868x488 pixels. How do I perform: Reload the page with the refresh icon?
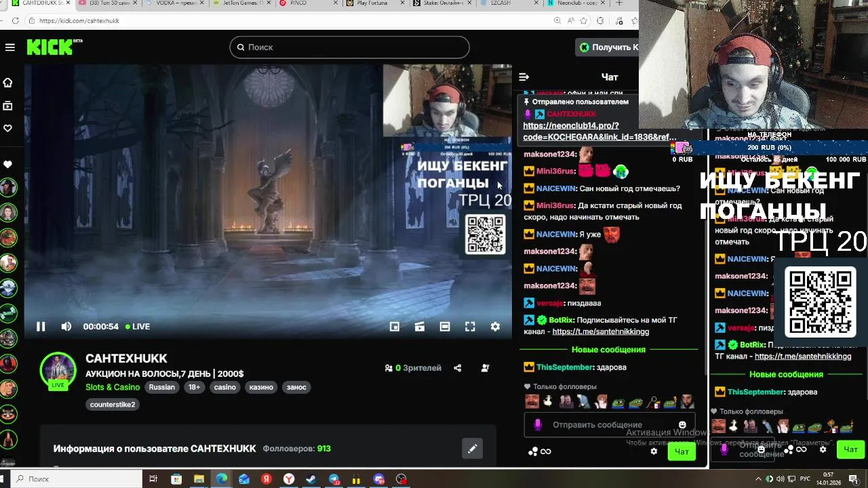coord(15,21)
